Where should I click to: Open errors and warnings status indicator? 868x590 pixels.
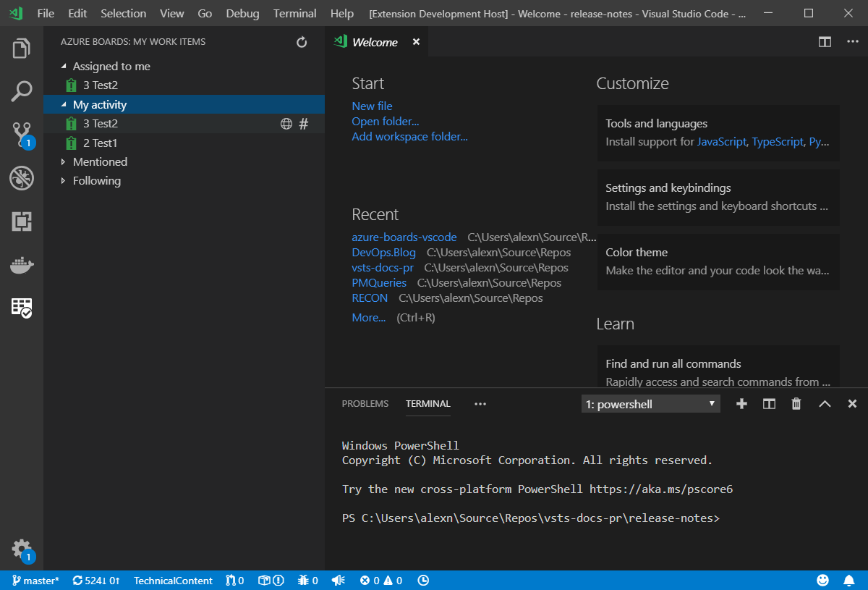(381, 581)
